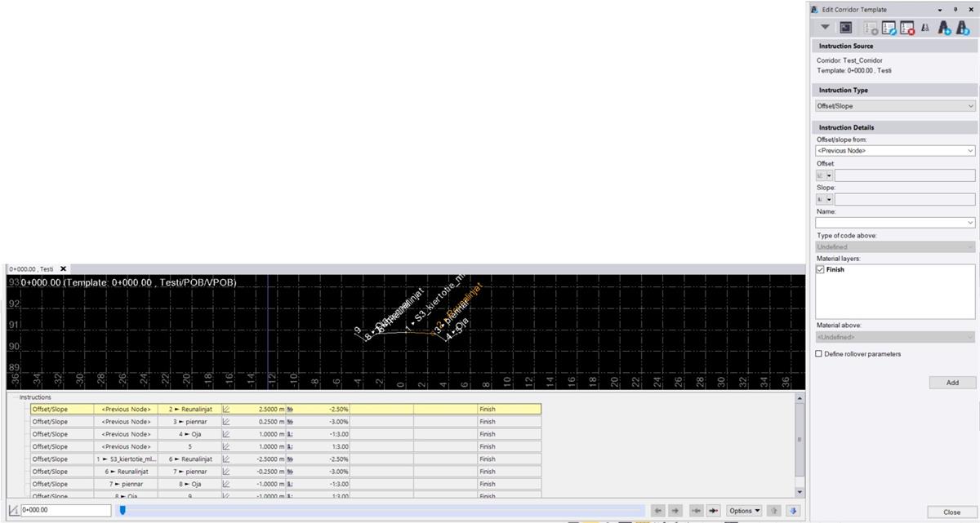
Task: Select the Add Template road icon with plus badge
Action: click(x=944, y=27)
